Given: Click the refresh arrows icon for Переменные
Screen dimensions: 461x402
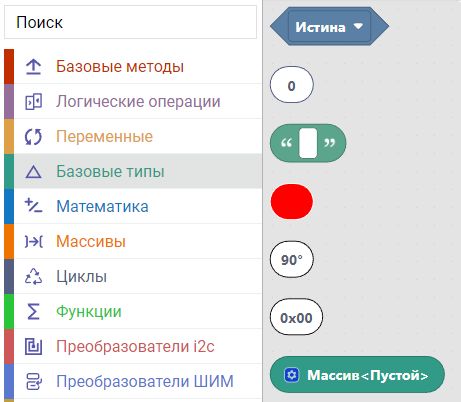Looking at the screenshot, I should (x=33, y=136).
